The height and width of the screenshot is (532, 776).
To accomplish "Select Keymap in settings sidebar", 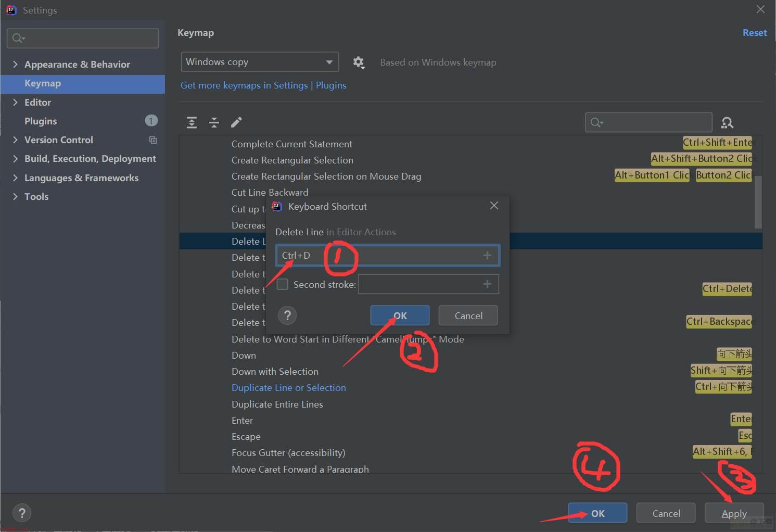I will pos(83,84).
